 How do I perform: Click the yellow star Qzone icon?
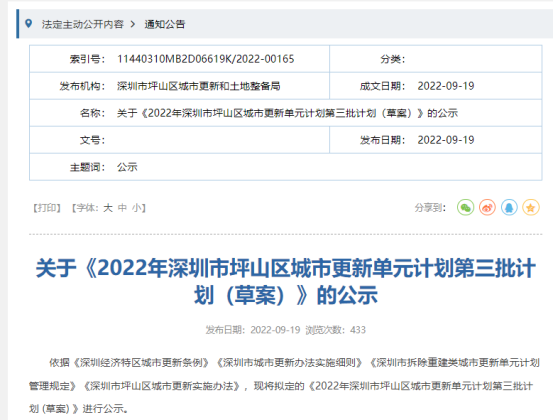531,208
